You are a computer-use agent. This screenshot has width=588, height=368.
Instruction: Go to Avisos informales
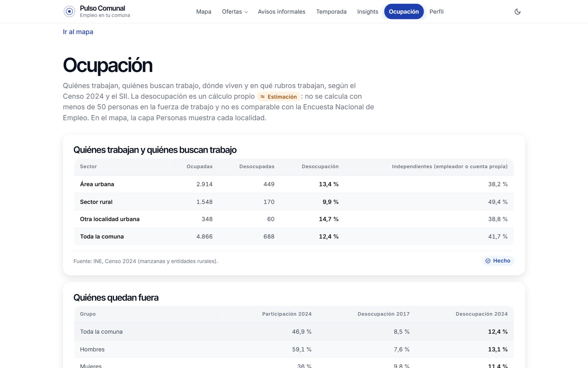282,11
